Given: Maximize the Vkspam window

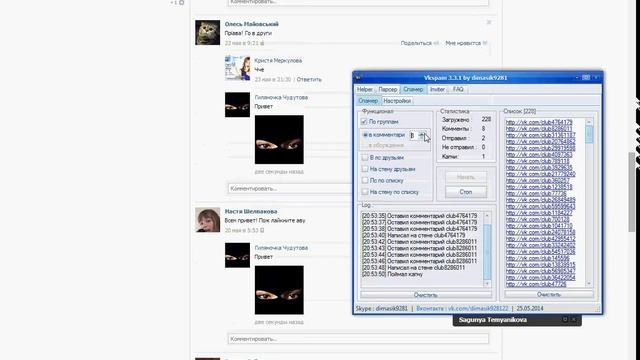Looking at the screenshot, I should click(586, 78).
